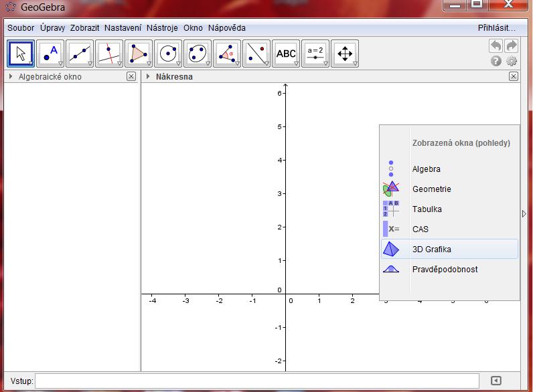
Task: Click the Redo arrow
Action: [512, 45]
